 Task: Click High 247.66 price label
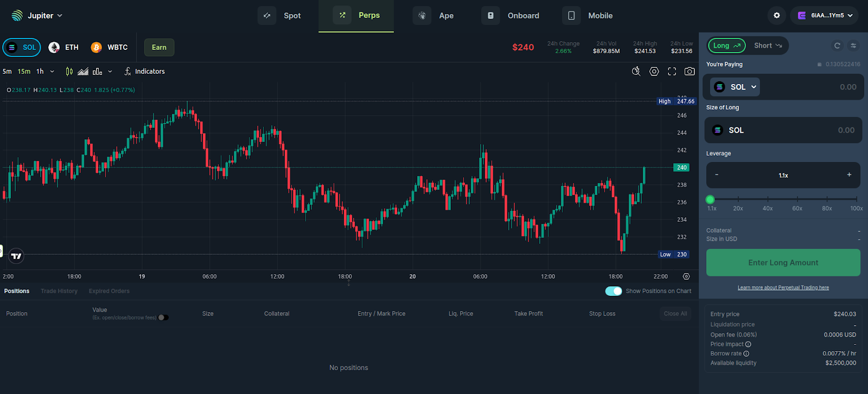pyautogui.click(x=676, y=101)
